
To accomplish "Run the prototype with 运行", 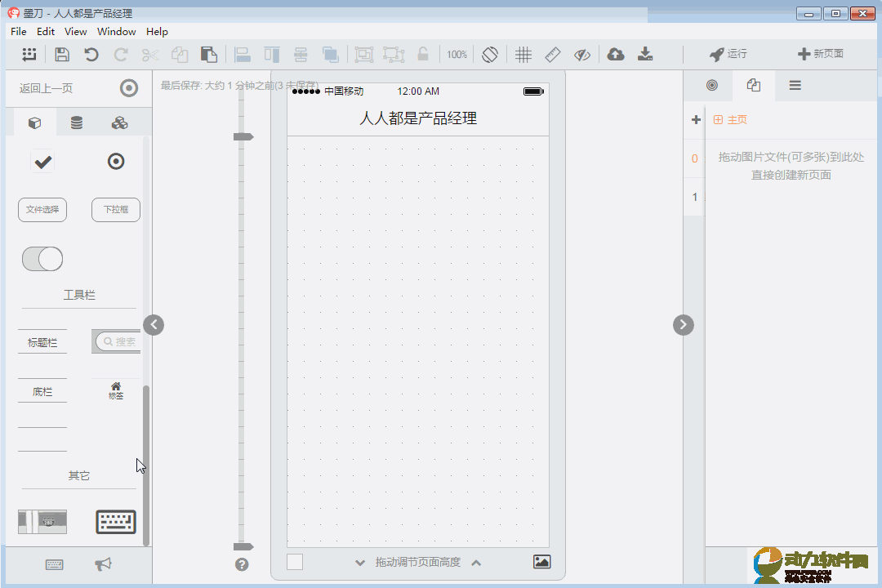I will point(728,54).
